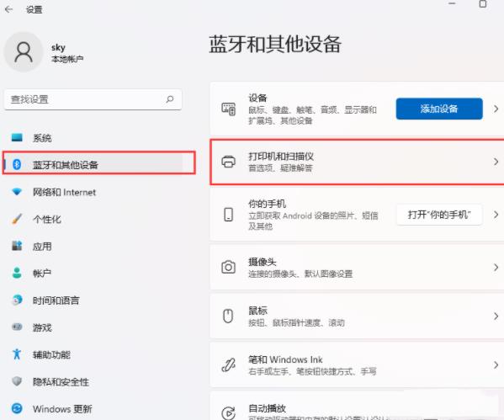The width and height of the screenshot is (504, 420).
Task: Open 辅助功能 settings category
Action: 93,354
